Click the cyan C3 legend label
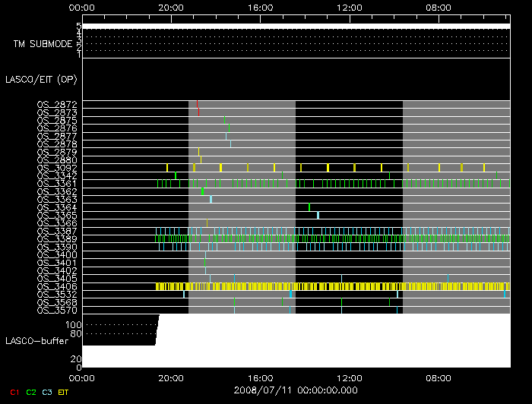The image size is (532, 404). [x=48, y=392]
